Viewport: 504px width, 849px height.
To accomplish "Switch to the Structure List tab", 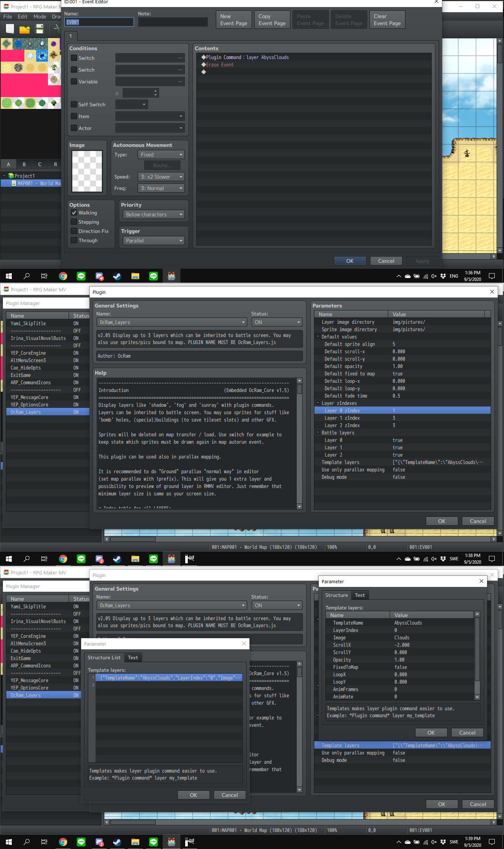I will coord(104,657).
